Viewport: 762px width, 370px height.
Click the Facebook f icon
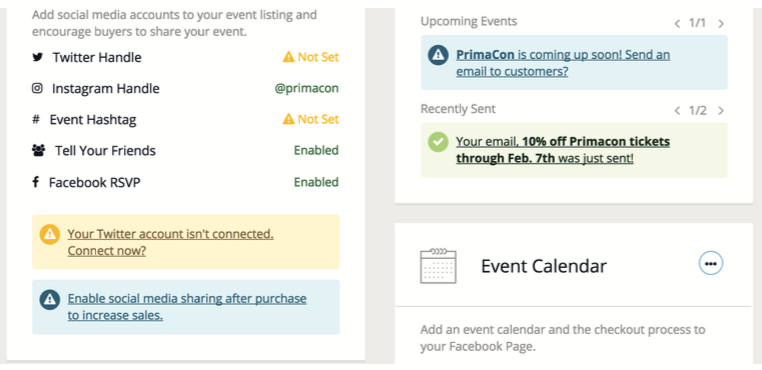(x=35, y=182)
